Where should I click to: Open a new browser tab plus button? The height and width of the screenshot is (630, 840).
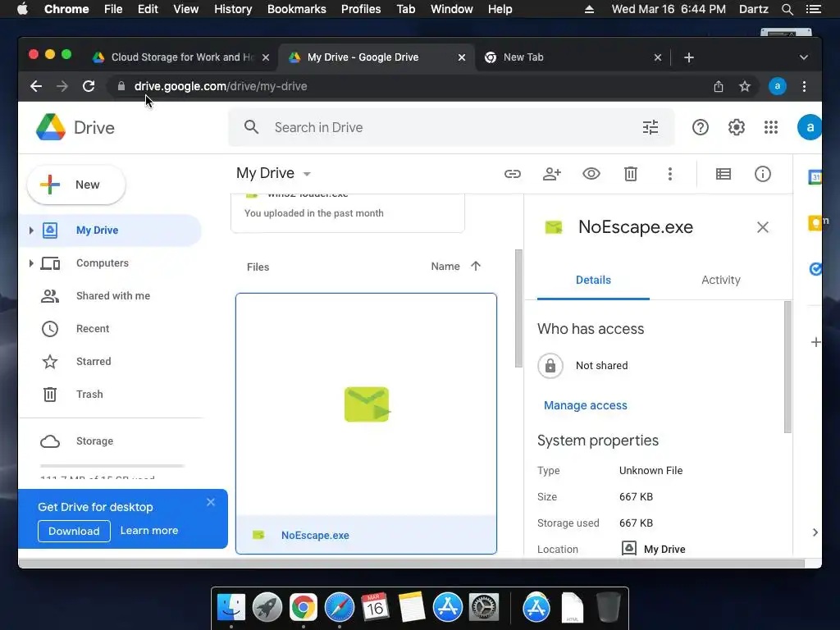[x=689, y=57]
